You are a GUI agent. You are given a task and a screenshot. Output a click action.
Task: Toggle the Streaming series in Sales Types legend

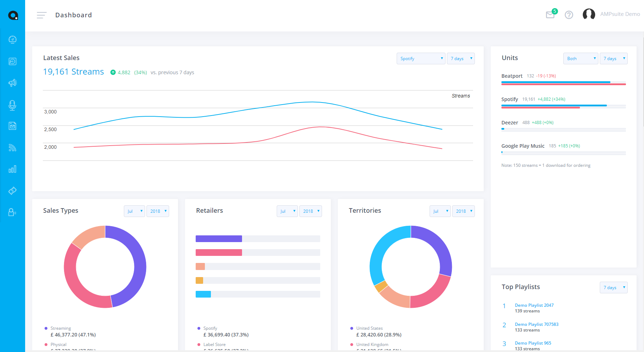pos(60,328)
